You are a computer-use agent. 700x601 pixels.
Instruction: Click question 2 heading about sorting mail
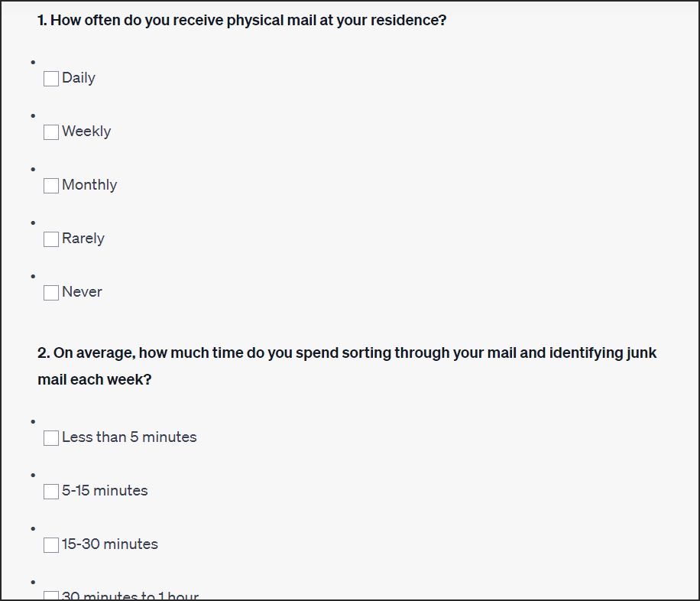click(347, 366)
